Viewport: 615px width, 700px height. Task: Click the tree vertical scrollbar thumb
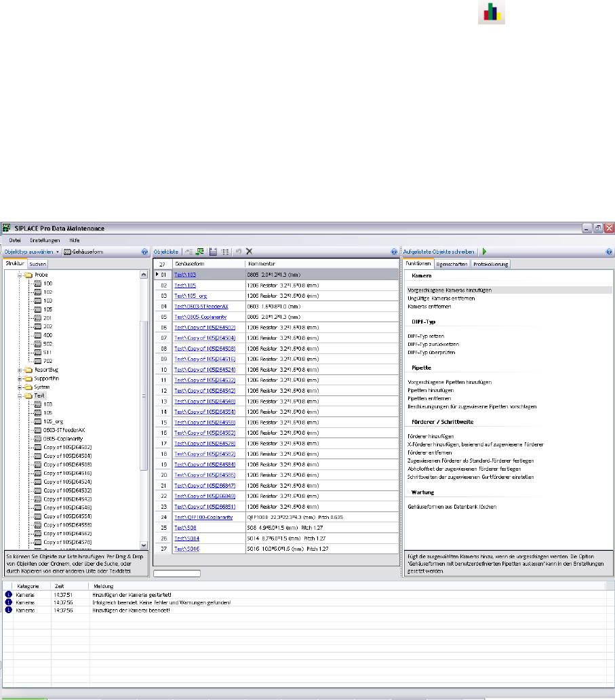point(144,395)
